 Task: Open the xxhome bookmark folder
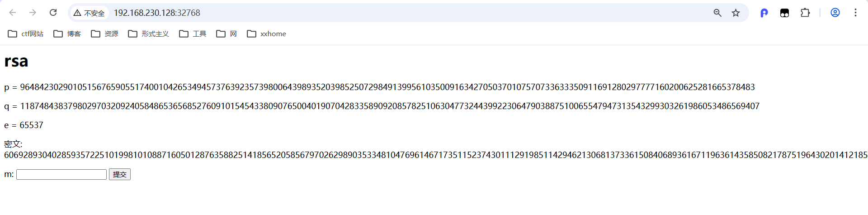[266, 34]
